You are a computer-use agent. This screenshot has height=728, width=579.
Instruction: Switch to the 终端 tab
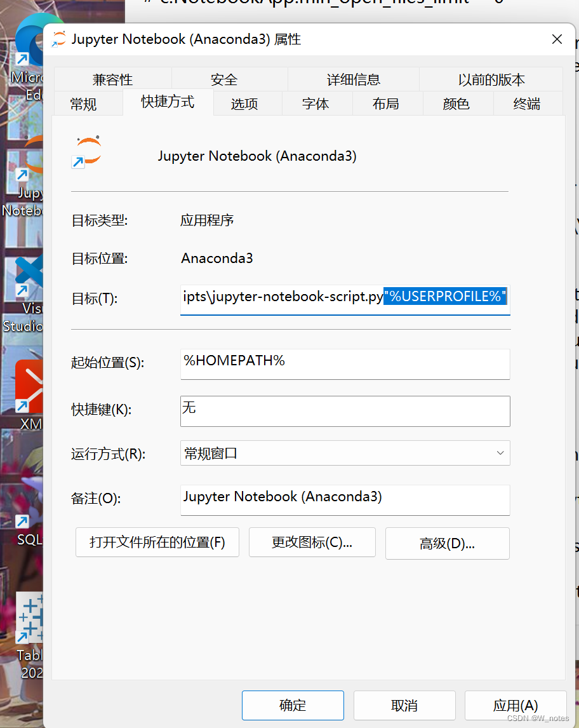(527, 104)
